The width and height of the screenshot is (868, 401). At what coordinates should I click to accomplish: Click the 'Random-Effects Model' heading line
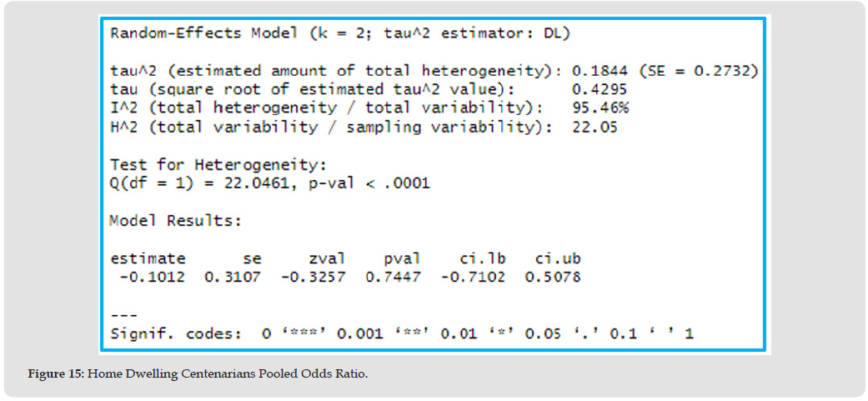point(339,33)
